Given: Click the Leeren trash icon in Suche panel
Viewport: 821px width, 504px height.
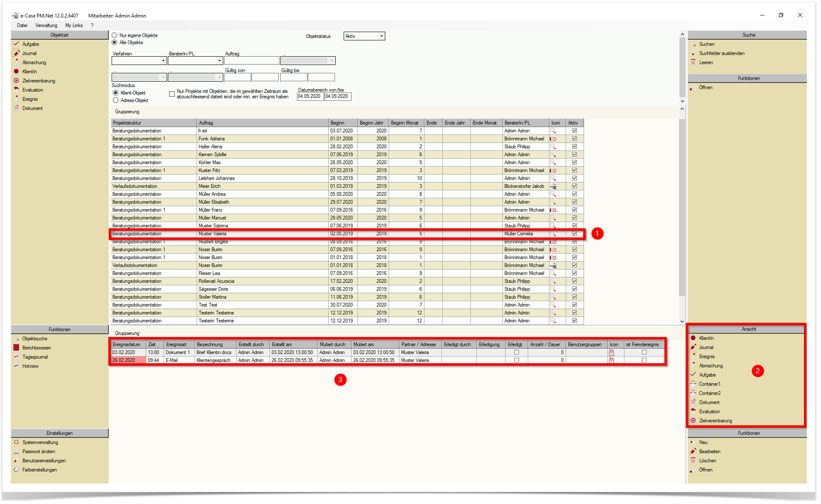Looking at the screenshot, I should tap(693, 62).
